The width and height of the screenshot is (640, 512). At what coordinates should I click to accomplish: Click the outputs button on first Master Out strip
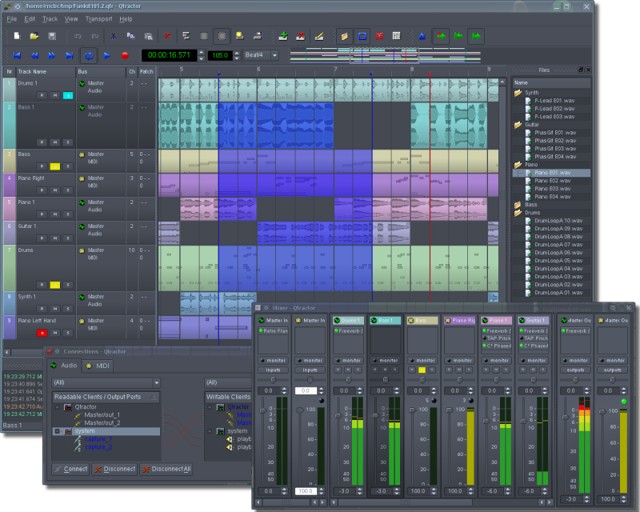[x=575, y=370]
